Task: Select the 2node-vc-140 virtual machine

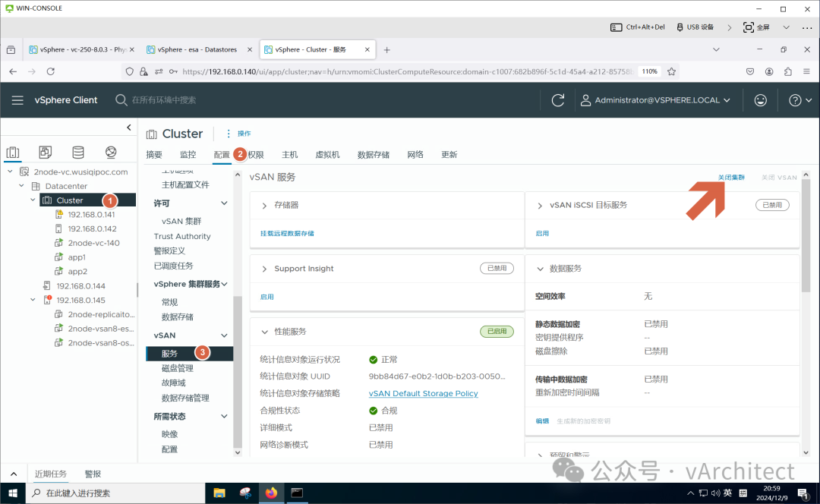Action: coord(93,243)
